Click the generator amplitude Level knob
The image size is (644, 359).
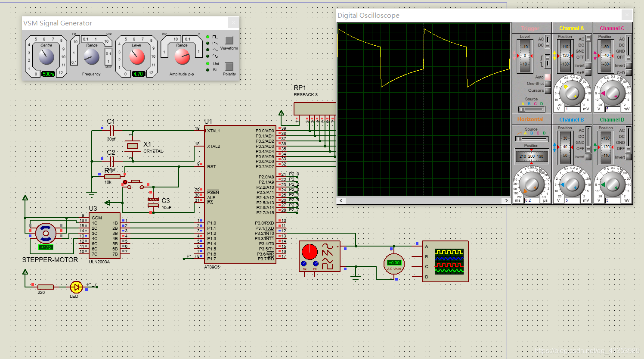tap(137, 56)
